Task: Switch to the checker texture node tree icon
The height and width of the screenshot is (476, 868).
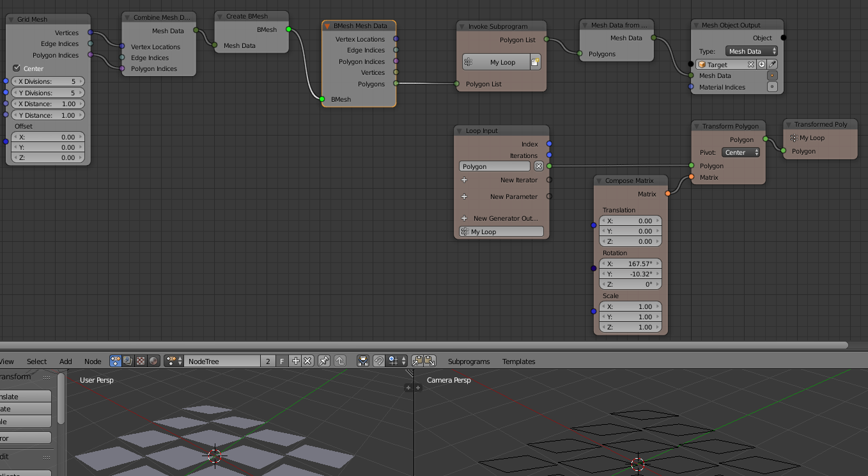Action: 141,361
